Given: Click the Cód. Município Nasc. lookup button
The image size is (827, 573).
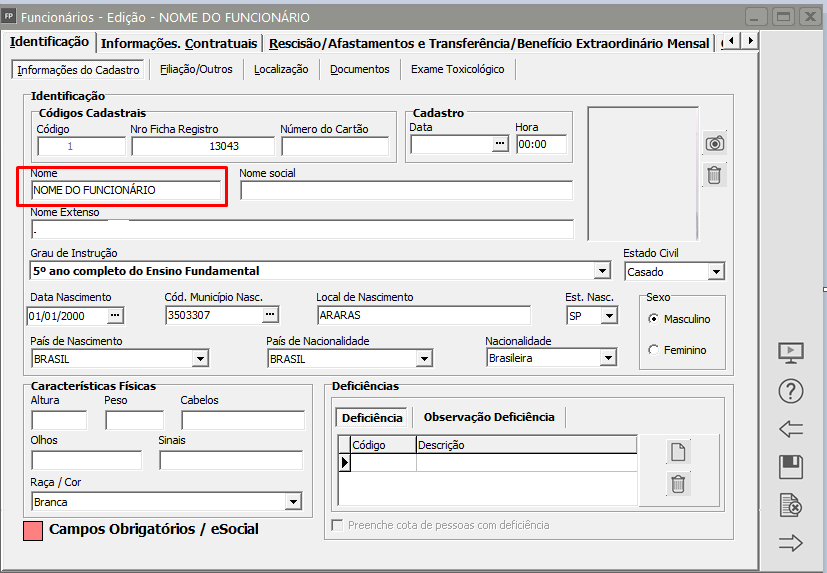Looking at the screenshot, I should pos(270,315).
